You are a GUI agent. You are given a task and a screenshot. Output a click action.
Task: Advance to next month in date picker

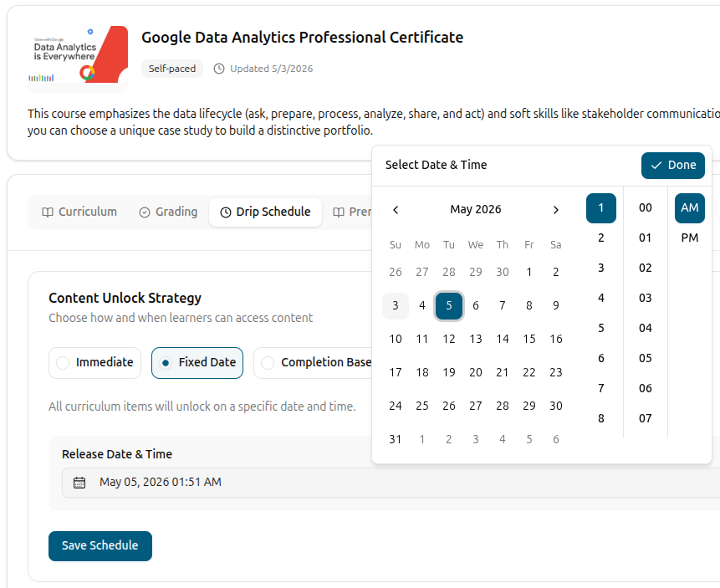tap(555, 210)
